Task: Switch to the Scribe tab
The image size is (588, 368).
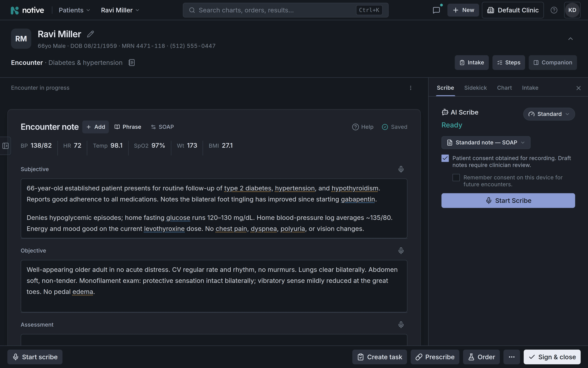Action: (x=445, y=88)
